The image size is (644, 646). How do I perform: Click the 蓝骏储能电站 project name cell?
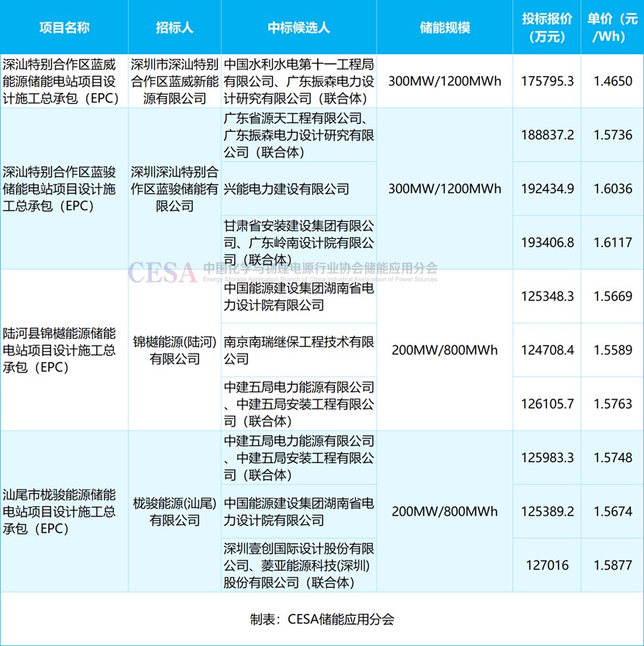click(64, 188)
